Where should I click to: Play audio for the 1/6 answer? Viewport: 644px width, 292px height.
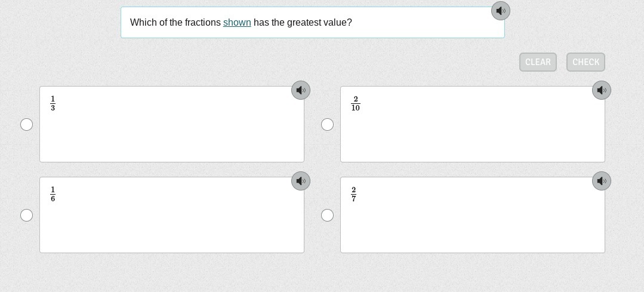pos(300,181)
